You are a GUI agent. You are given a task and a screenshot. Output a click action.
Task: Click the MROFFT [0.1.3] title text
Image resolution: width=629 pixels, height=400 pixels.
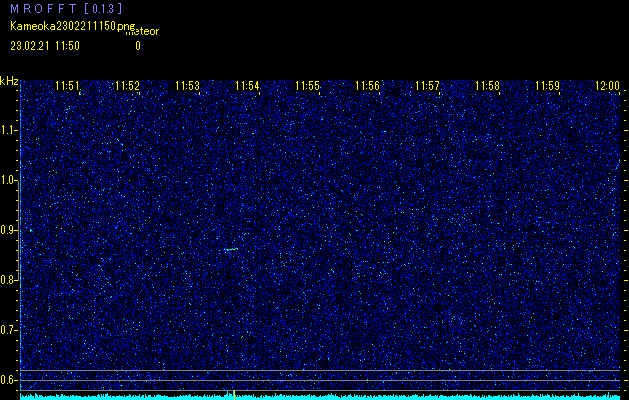click(x=66, y=9)
